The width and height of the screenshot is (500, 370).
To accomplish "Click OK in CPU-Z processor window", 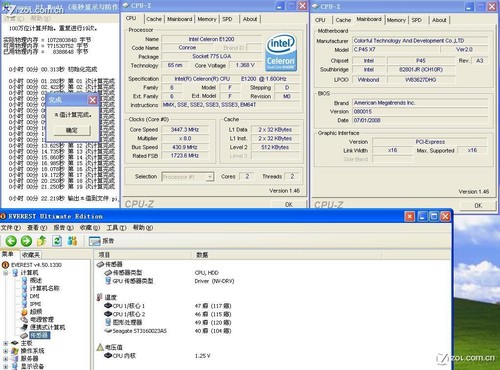I will point(289,204).
